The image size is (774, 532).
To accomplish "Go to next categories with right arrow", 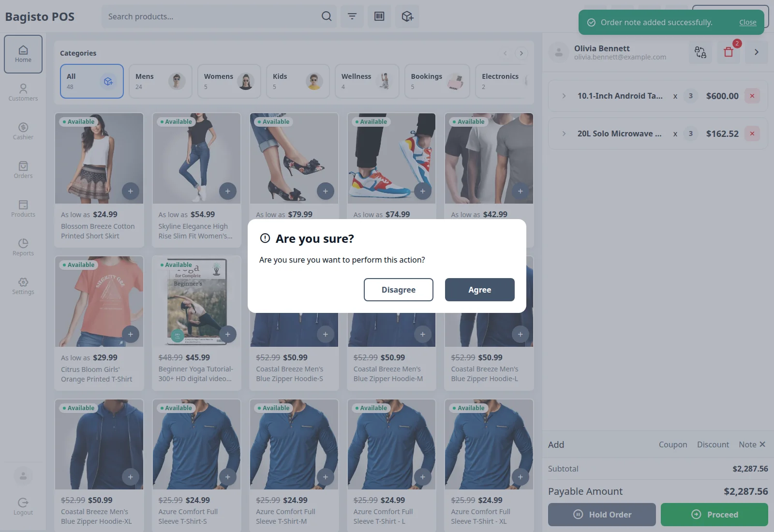I will click(x=521, y=53).
